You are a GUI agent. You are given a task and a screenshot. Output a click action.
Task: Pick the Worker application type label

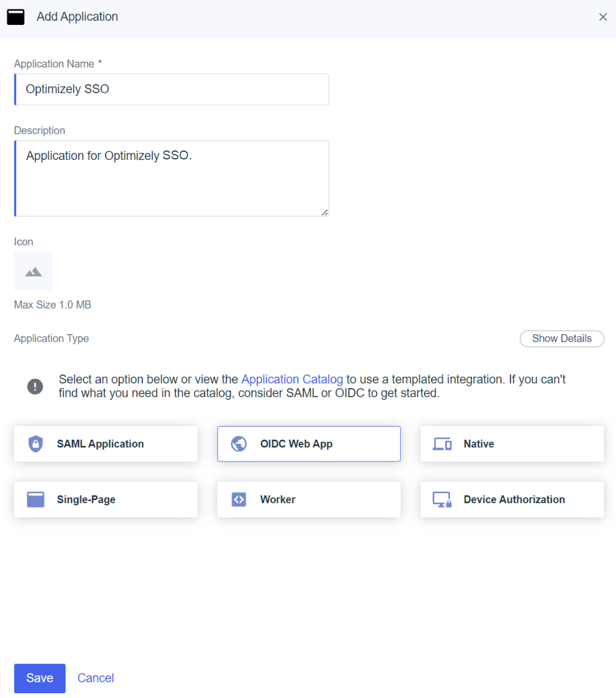tap(277, 500)
